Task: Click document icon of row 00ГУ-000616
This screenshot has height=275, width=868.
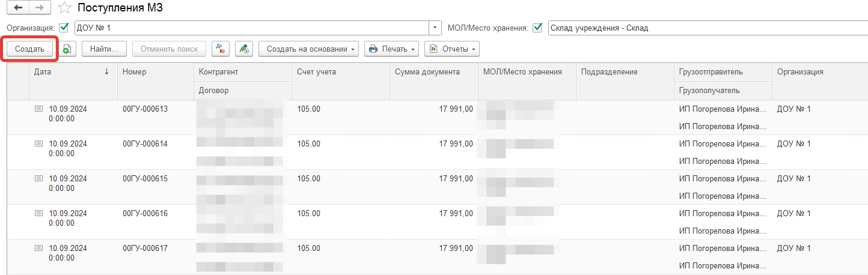Action: coord(39,214)
